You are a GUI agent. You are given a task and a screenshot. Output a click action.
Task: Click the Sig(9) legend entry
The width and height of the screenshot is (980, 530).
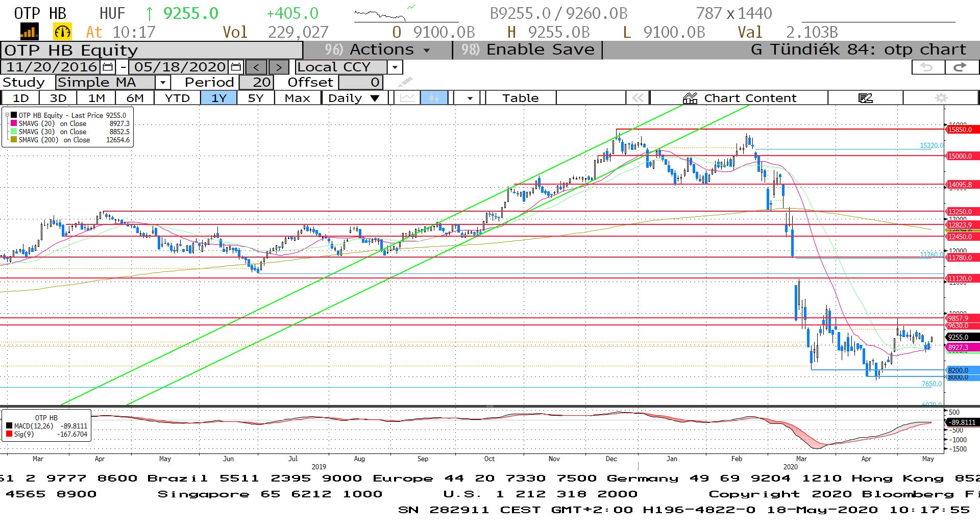[x=47, y=434]
